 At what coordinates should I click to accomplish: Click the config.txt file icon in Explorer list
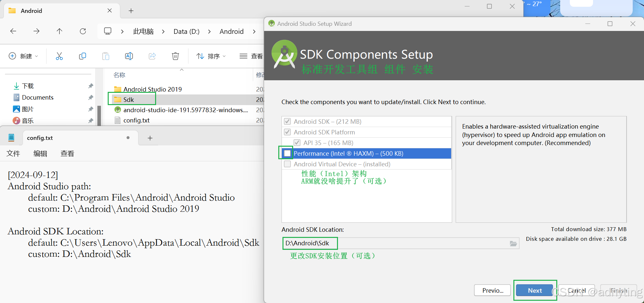(118, 120)
